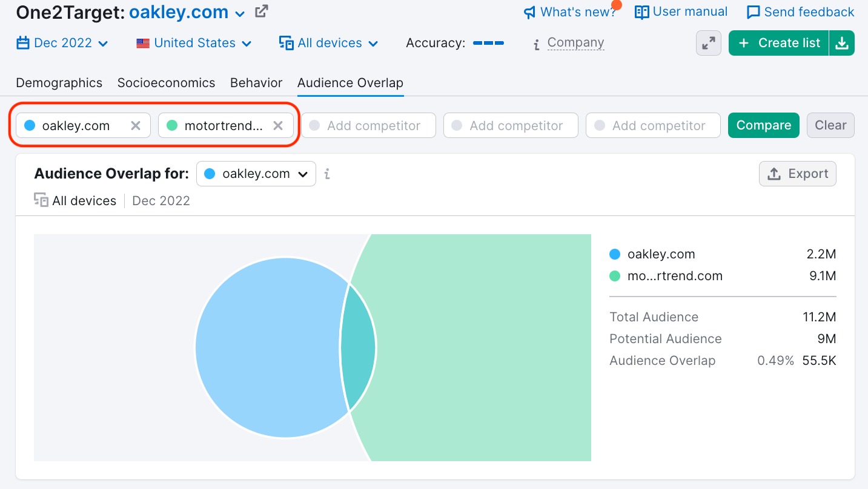Click the 0.49% overlap percentage

pyautogui.click(x=775, y=361)
